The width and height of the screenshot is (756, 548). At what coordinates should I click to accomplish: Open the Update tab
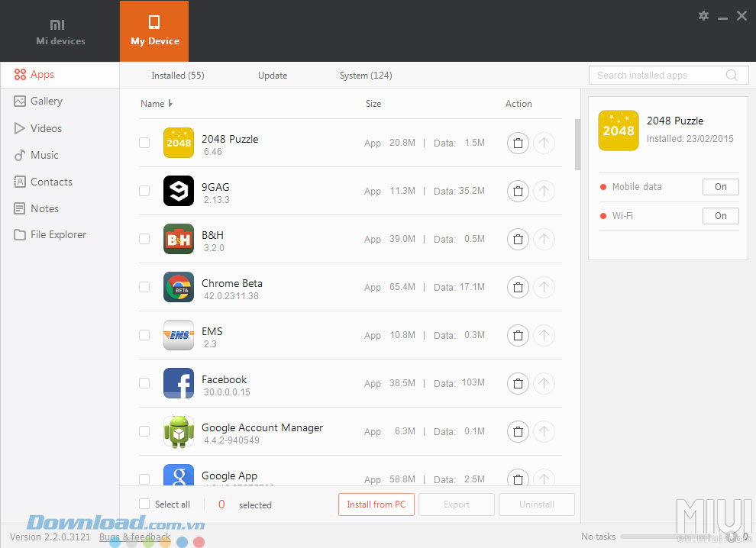pyautogui.click(x=273, y=76)
